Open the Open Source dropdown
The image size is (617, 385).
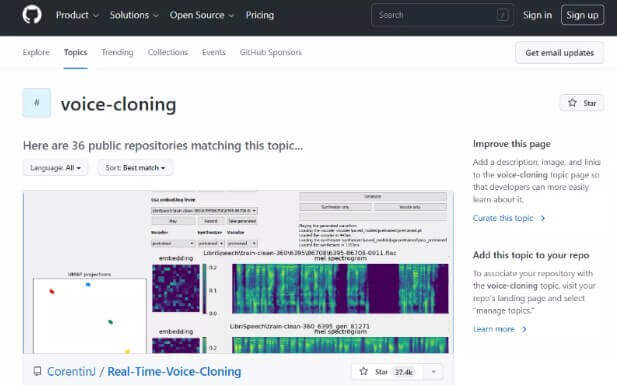(x=202, y=15)
